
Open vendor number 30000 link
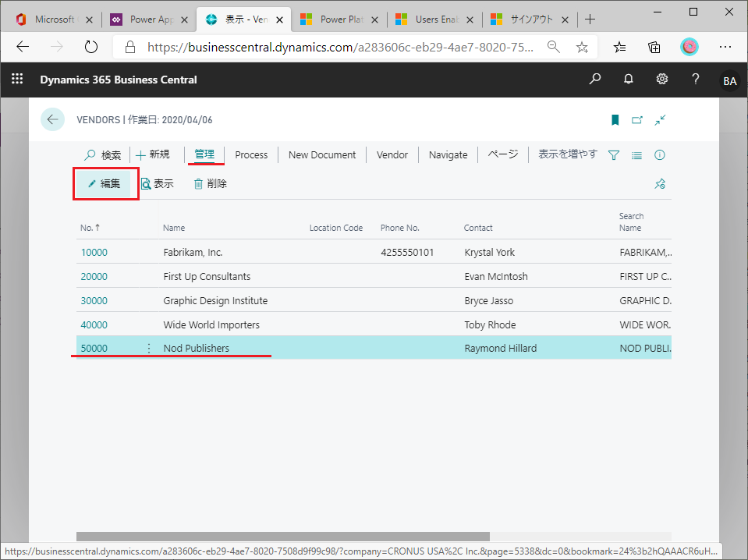pyautogui.click(x=94, y=301)
